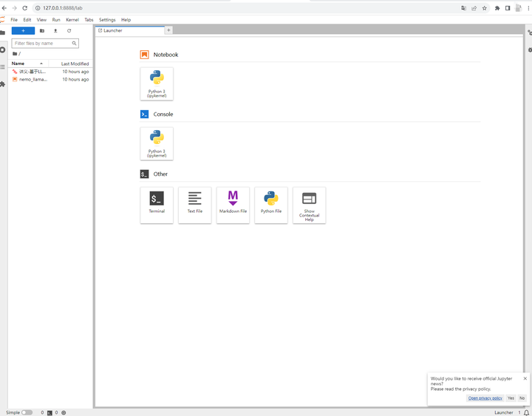The height and width of the screenshot is (416, 532).
Task: Open the View menu
Action: pyautogui.click(x=41, y=20)
